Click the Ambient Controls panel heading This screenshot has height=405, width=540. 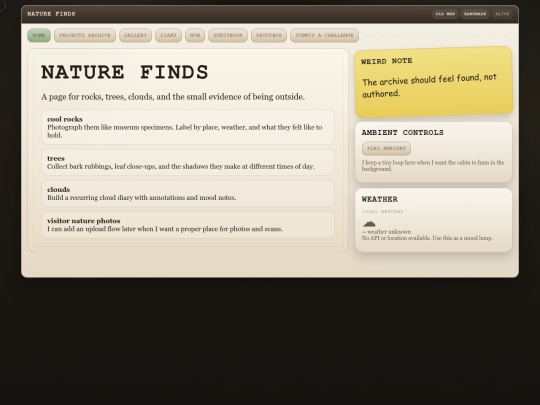[x=403, y=133]
